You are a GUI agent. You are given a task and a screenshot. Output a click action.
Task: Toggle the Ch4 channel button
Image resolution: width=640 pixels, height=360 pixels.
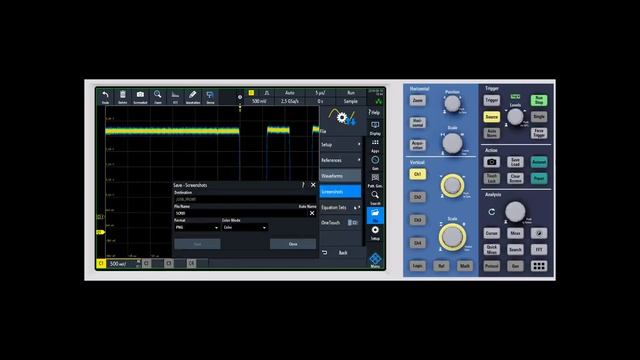pos(417,243)
